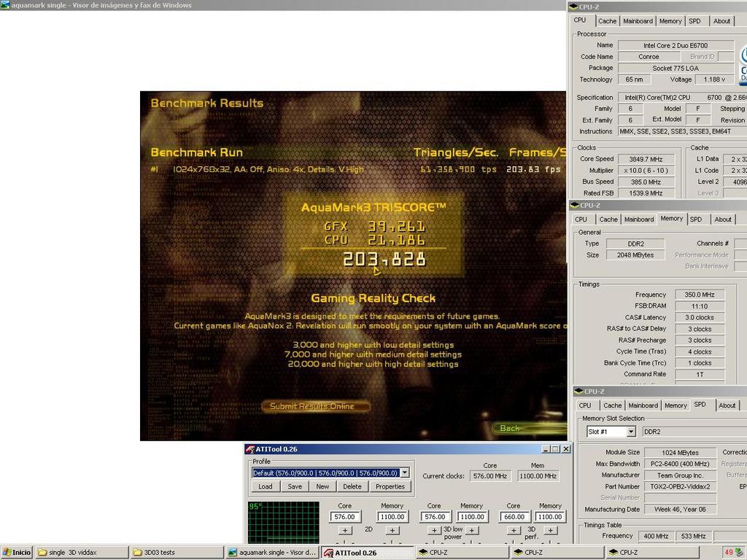Viewport: 747px width, 560px height.
Task: Open the 'single 3D viddax' taskbar folder
Action: coord(82,553)
